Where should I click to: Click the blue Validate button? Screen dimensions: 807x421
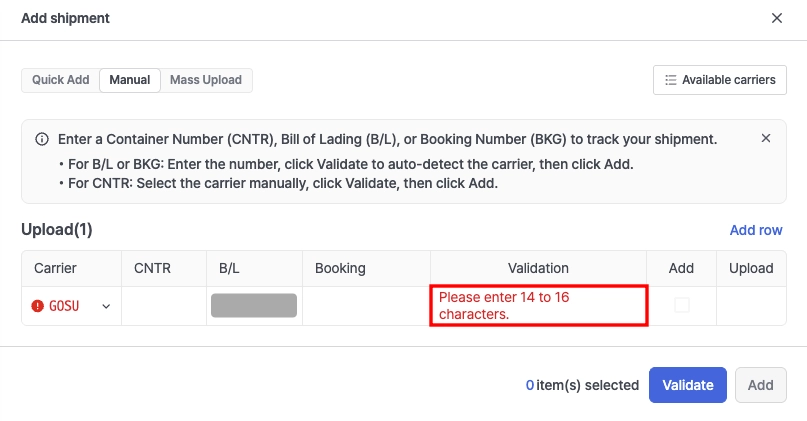[x=688, y=385]
